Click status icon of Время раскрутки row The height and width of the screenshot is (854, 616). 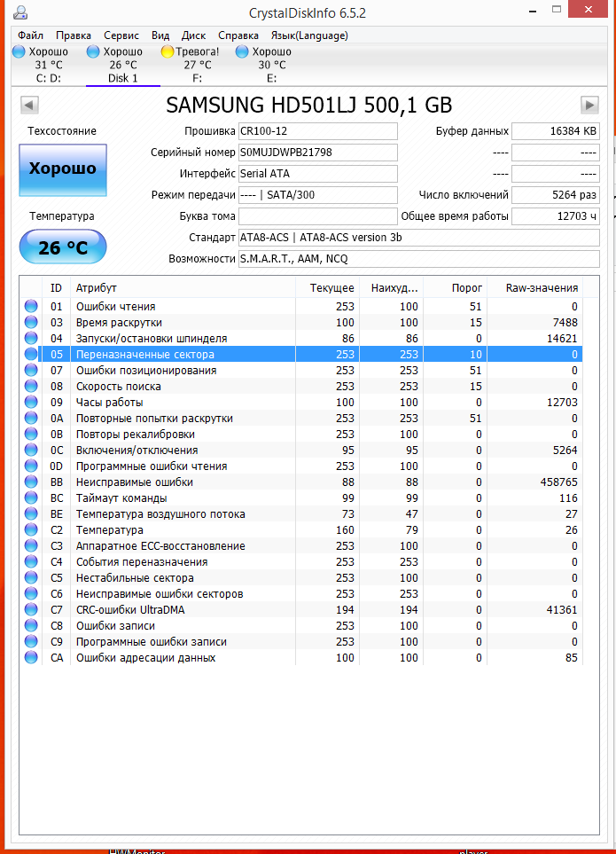coord(31,322)
